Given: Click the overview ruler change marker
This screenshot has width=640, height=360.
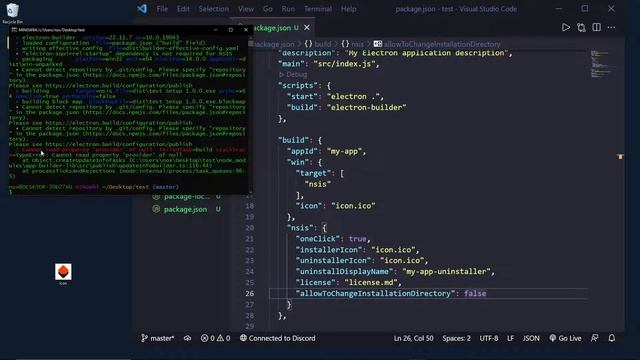Looking at the screenshot, I should pos(620,156).
